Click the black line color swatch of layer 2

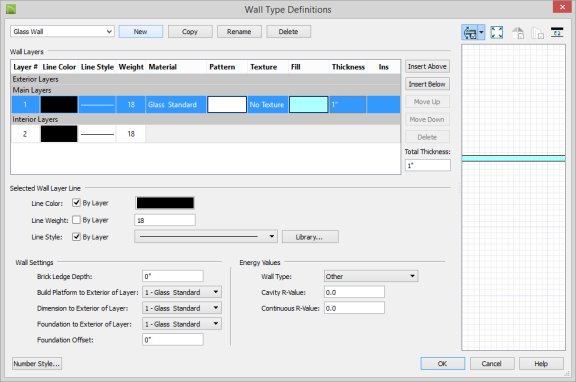point(59,134)
